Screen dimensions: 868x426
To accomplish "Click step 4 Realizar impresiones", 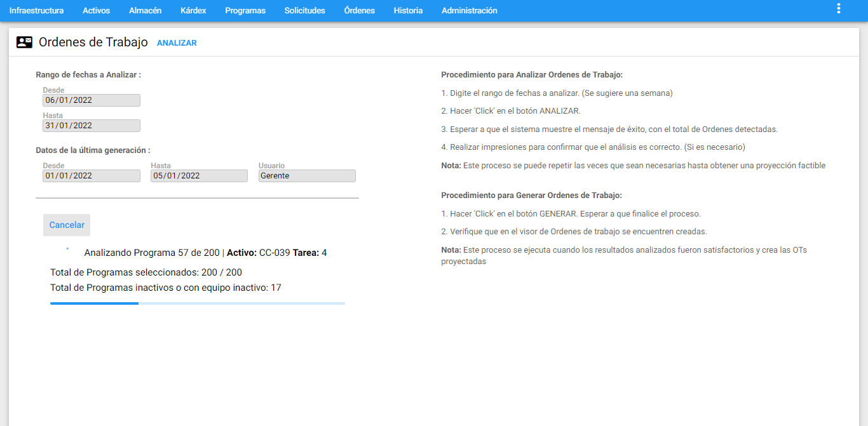I will pos(593,147).
